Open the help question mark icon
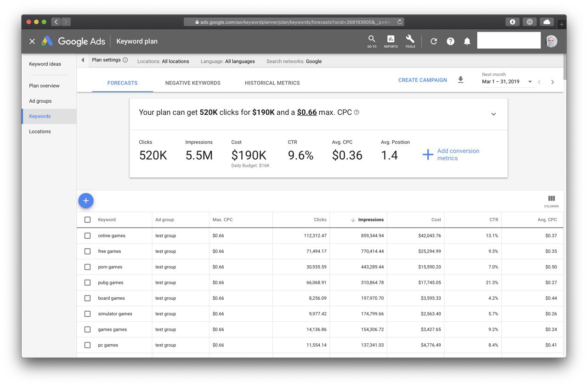588x386 pixels. coord(451,41)
